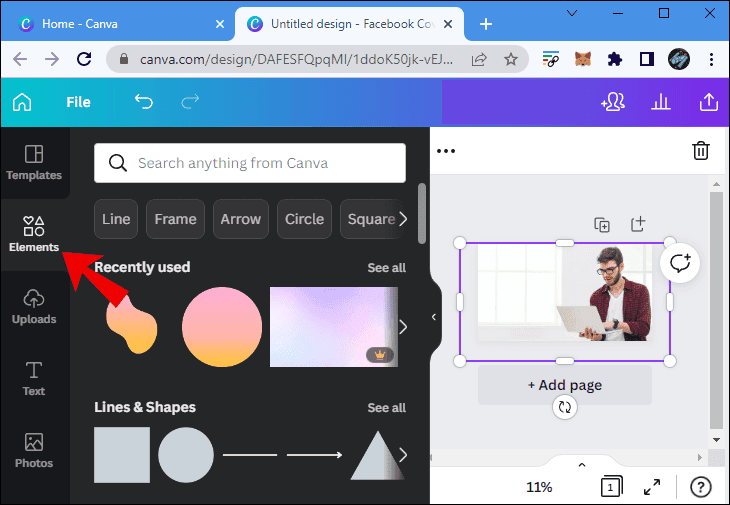Open a new browser tab

click(x=486, y=24)
